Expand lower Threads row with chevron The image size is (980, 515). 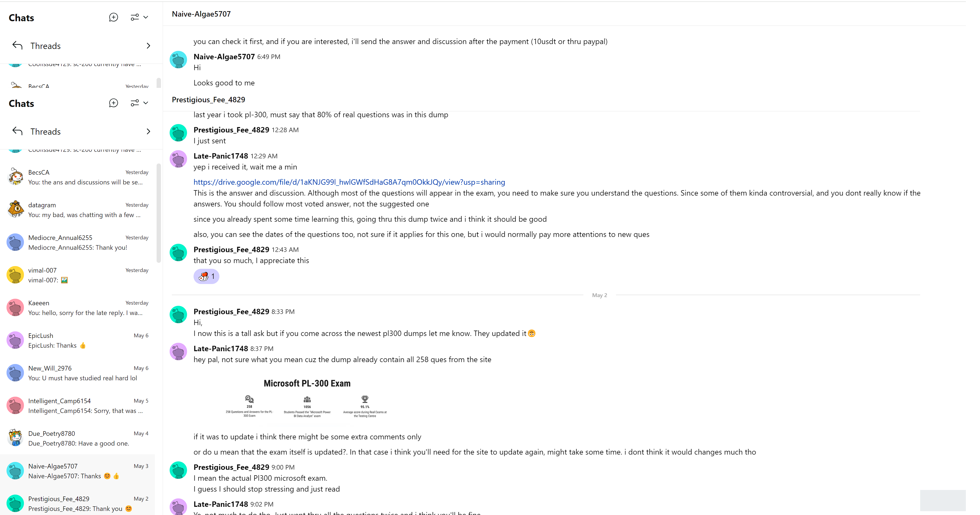click(148, 132)
